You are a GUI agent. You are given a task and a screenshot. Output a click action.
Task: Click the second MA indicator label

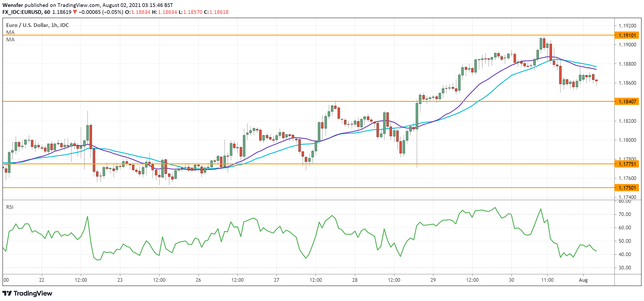[10, 40]
